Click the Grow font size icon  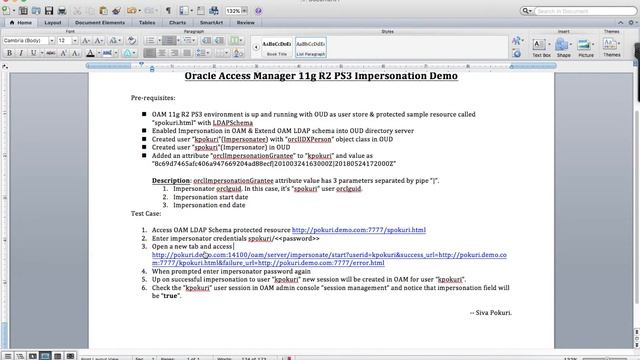[86, 40]
